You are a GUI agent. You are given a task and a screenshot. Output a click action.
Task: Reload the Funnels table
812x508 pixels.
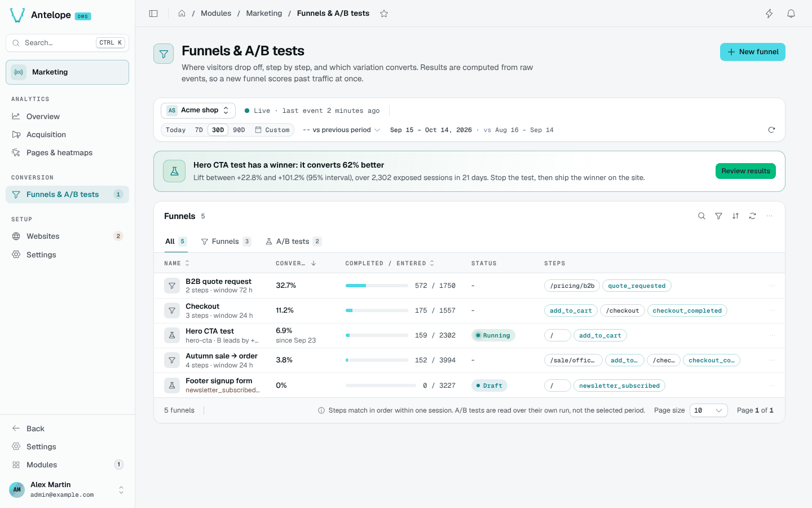[x=752, y=216]
